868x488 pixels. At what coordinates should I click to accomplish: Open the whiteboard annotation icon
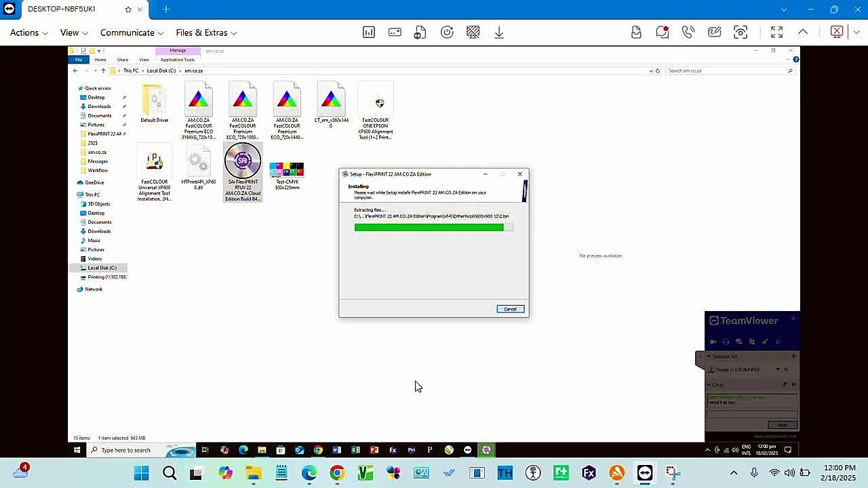[x=714, y=33]
